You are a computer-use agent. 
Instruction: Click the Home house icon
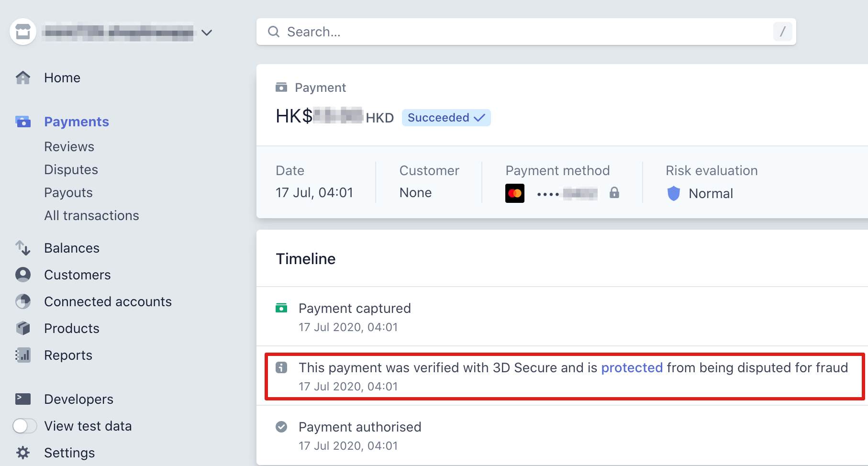(x=23, y=78)
